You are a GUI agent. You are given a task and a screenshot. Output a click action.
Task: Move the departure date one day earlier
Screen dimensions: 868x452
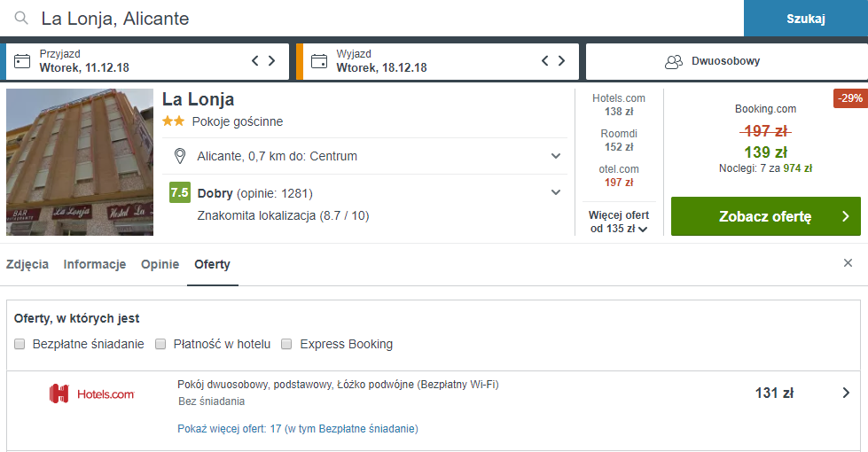click(x=544, y=61)
